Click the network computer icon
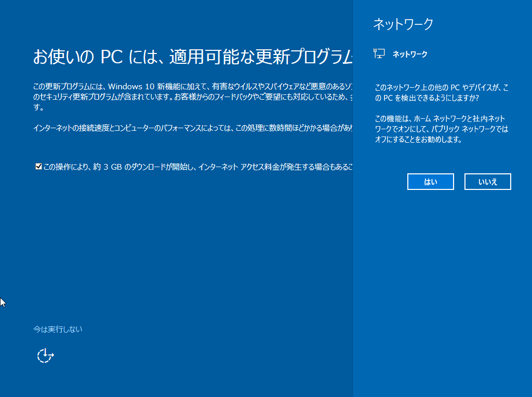 tap(379, 53)
